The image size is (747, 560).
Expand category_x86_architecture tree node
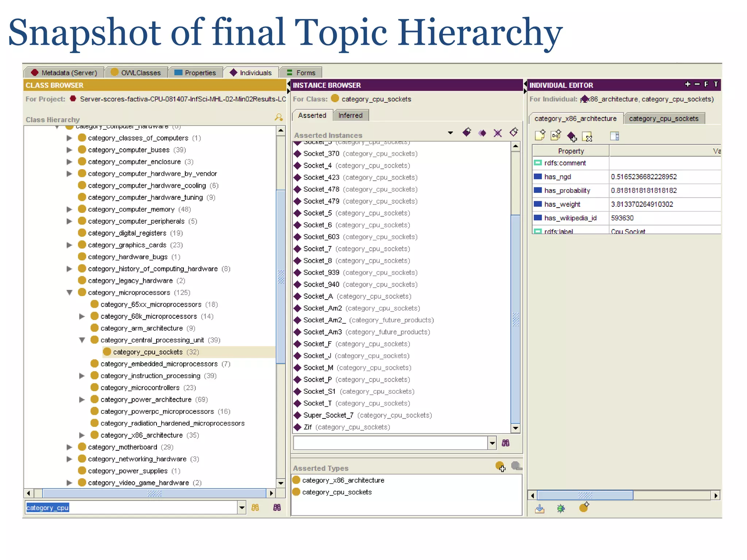click(82, 435)
